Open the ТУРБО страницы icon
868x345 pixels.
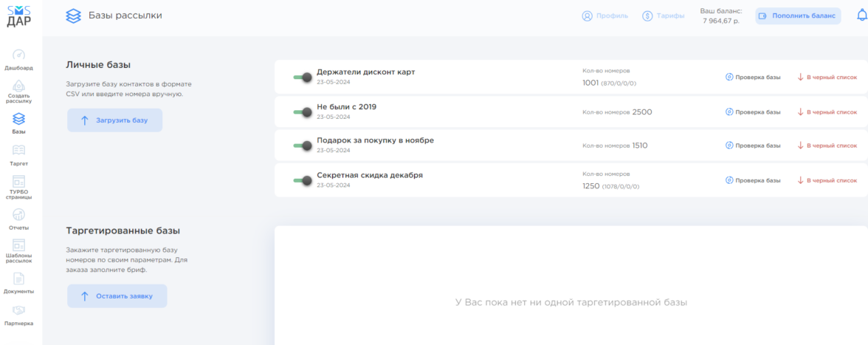18,181
